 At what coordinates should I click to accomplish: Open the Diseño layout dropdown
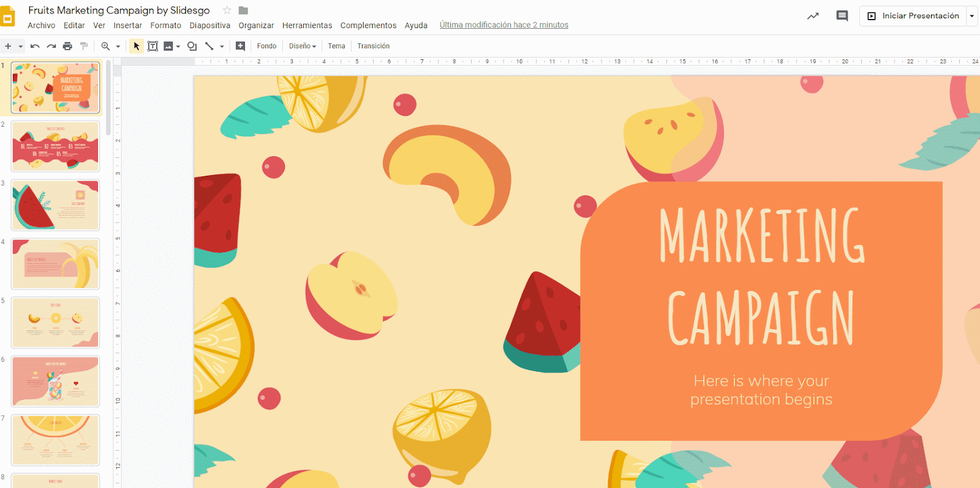303,46
